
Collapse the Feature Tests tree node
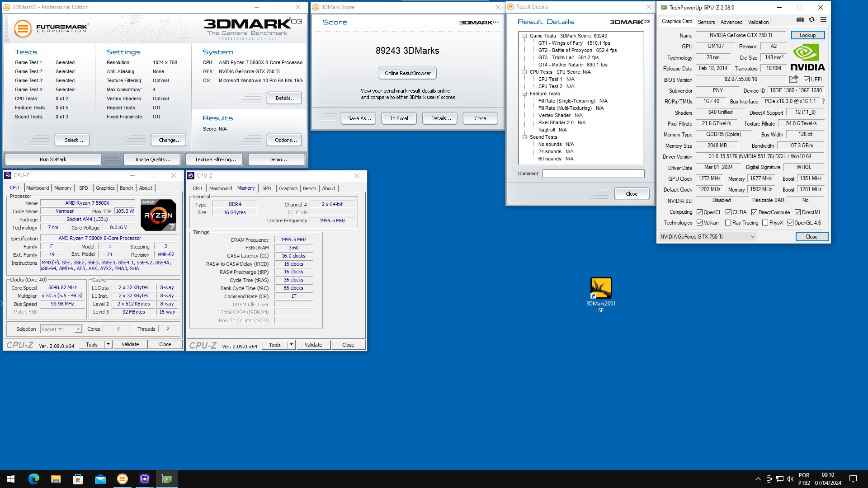point(524,94)
